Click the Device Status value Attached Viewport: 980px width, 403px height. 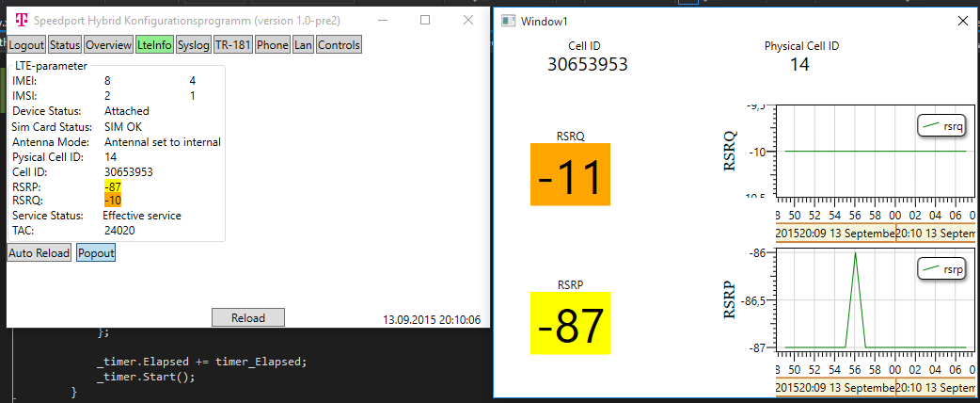coord(127,111)
